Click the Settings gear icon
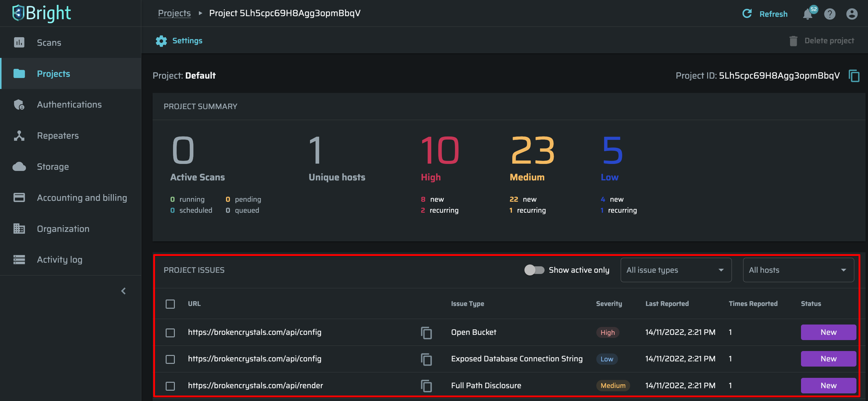Screen dimensions: 868x401 (x=161, y=41)
